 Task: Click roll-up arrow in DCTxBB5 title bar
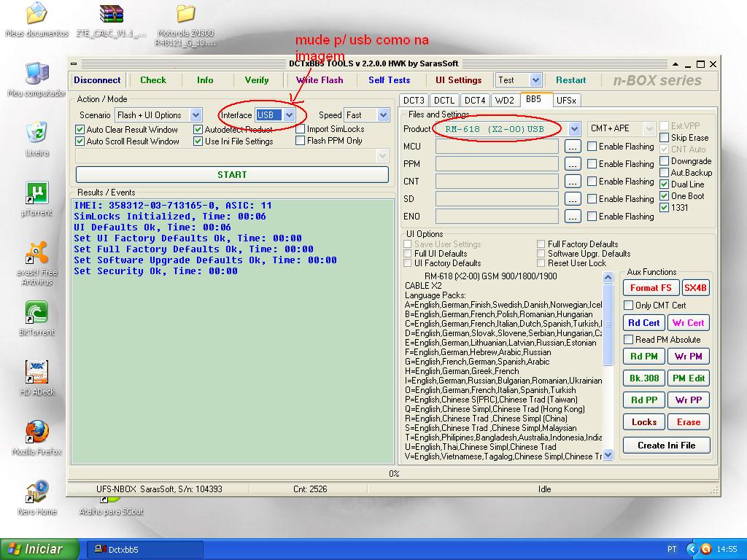(676, 64)
